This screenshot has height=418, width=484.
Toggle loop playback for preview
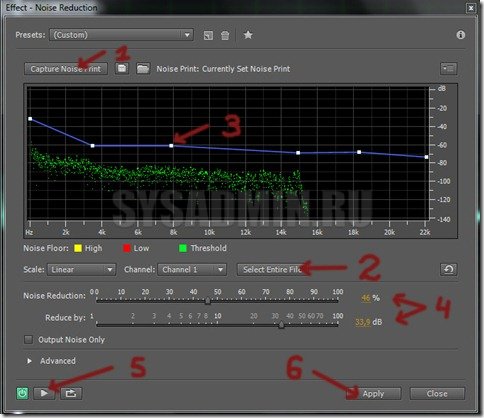71,393
